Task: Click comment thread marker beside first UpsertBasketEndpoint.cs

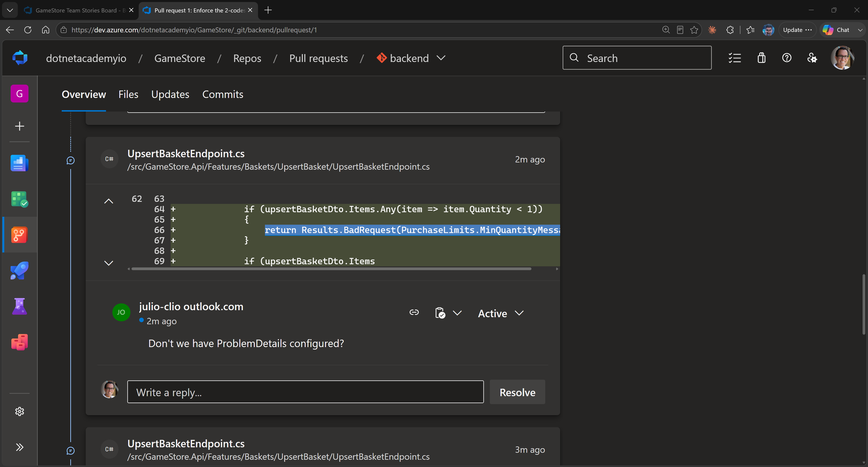Action: (71, 160)
